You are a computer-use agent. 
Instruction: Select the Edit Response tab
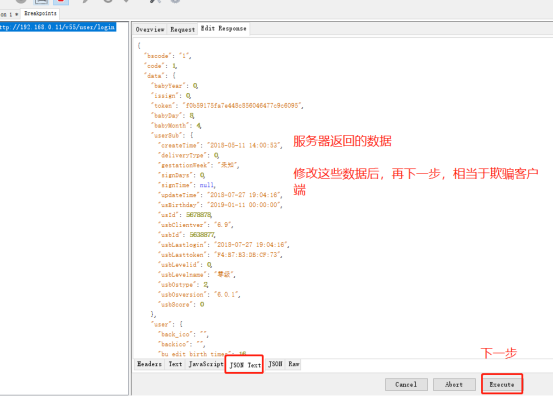pyautogui.click(x=223, y=29)
